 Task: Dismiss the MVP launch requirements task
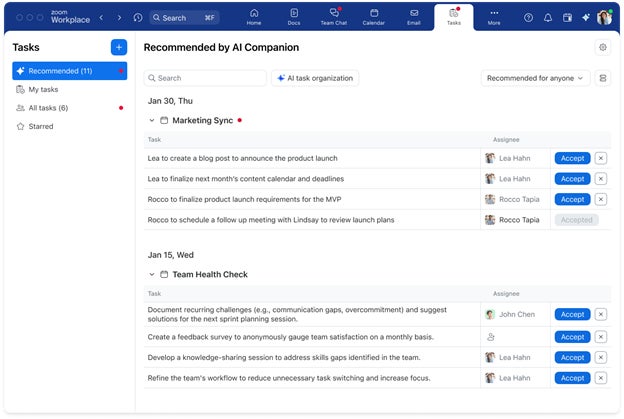tap(601, 199)
